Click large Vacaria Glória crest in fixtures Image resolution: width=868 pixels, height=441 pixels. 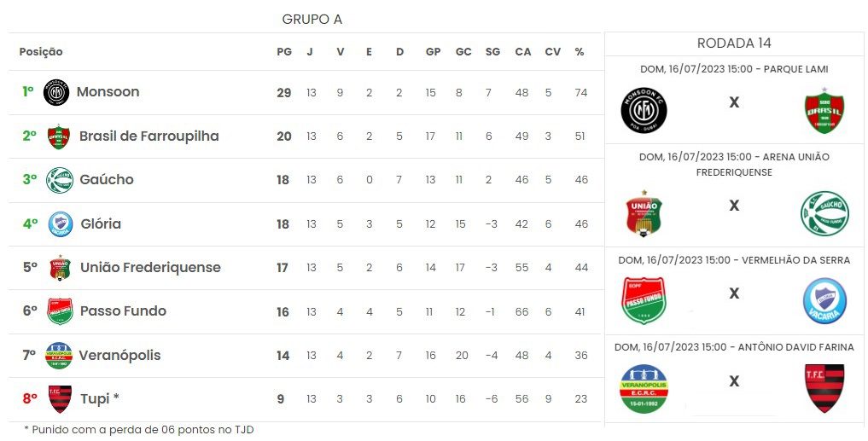click(824, 301)
